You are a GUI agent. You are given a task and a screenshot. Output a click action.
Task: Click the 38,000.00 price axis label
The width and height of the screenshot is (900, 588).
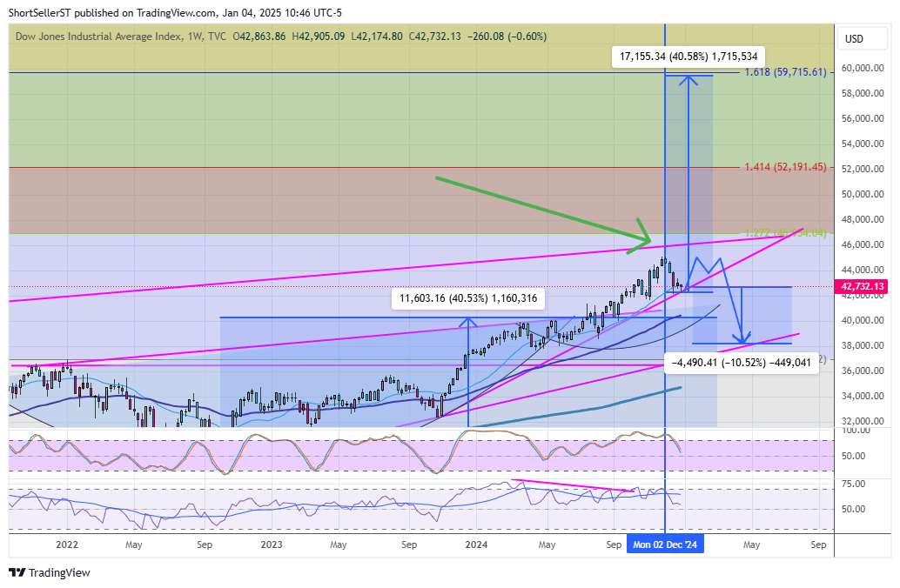click(862, 345)
